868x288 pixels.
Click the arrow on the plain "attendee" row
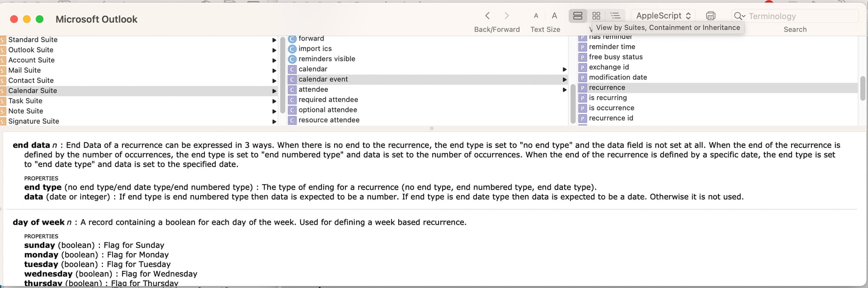pyautogui.click(x=564, y=90)
